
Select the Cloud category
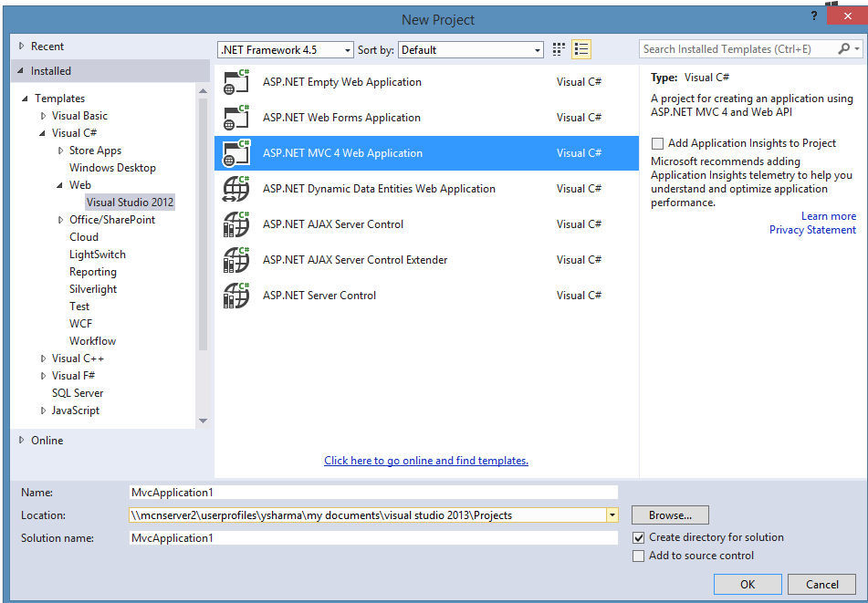click(x=84, y=237)
